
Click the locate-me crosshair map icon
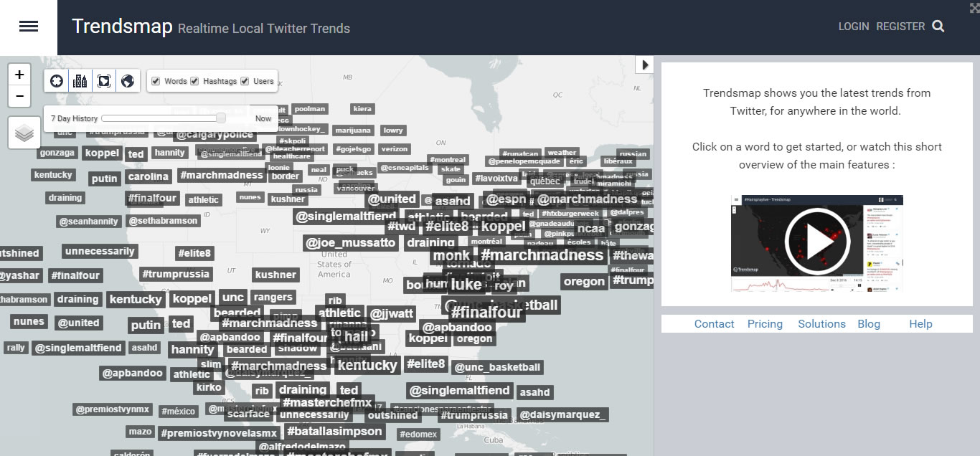pos(56,80)
